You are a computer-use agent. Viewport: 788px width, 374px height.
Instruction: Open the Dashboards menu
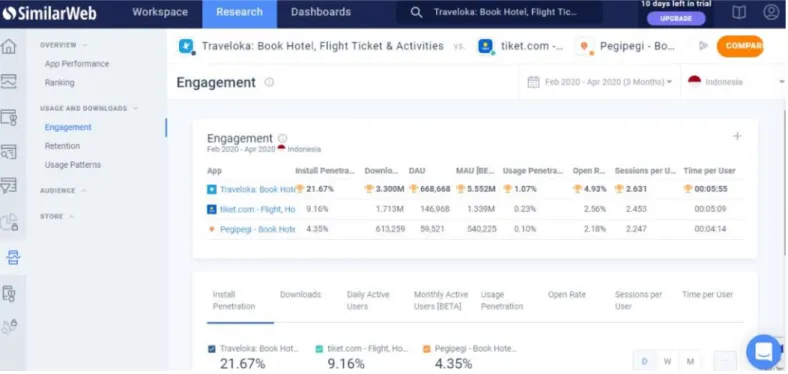[x=321, y=12]
